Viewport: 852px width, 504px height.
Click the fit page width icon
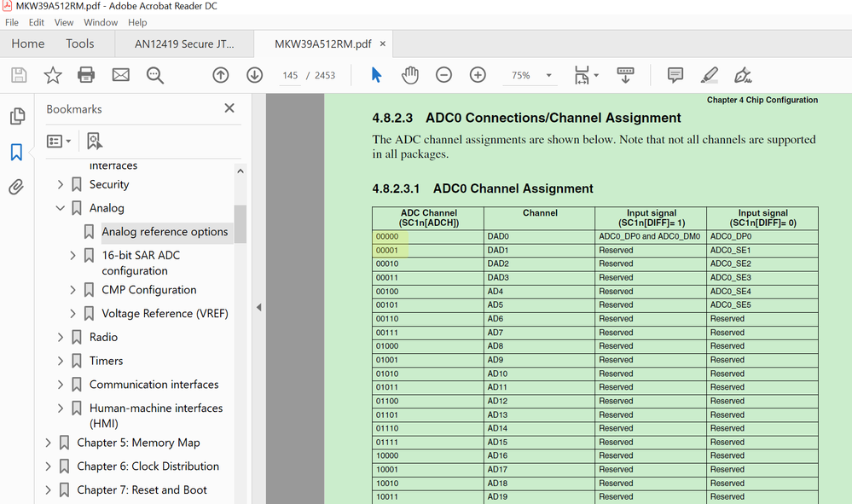(582, 75)
